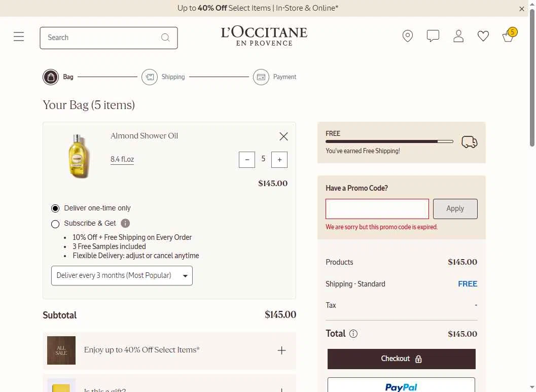
Task: Click the expired promo code error message
Action: tap(381, 227)
